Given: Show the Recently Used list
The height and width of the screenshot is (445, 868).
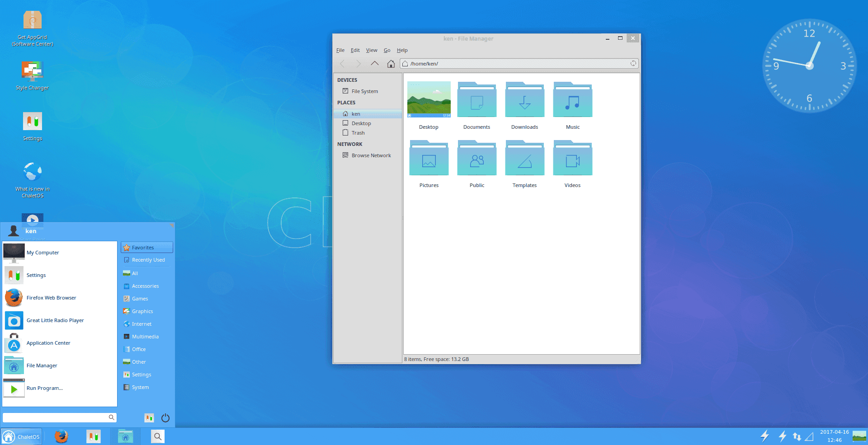Looking at the screenshot, I should [148, 260].
